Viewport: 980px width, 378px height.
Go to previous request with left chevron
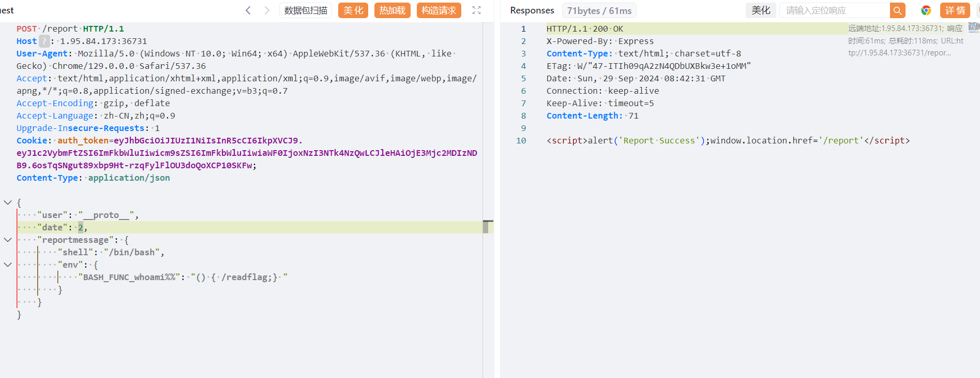(x=248, y=10)
